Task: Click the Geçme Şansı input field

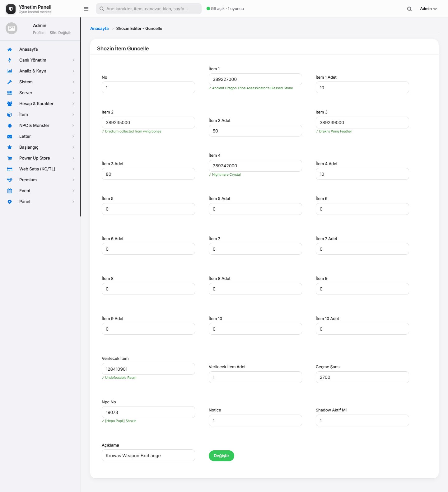Action: pyautogui.click(x=362, y=377)
